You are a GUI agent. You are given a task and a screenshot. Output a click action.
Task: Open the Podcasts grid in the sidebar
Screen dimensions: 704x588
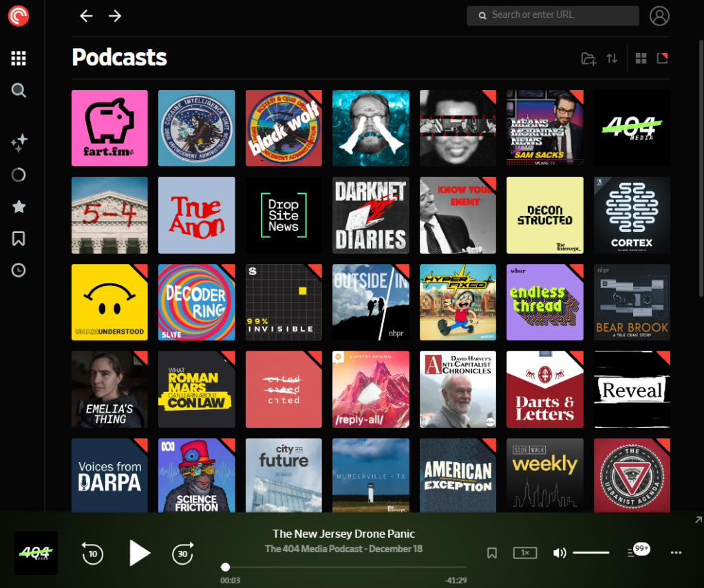[x=19, y=58]
